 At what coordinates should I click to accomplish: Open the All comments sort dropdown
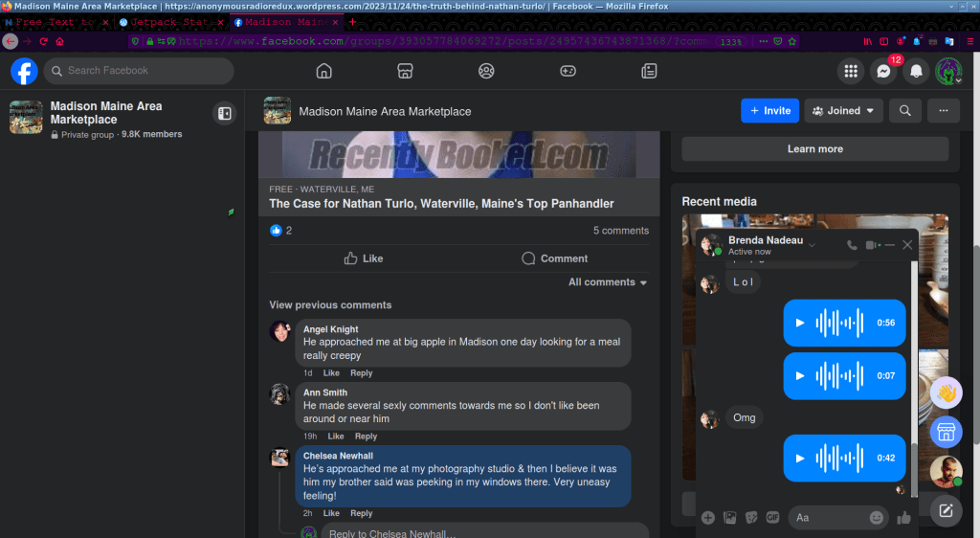(608, 282)
